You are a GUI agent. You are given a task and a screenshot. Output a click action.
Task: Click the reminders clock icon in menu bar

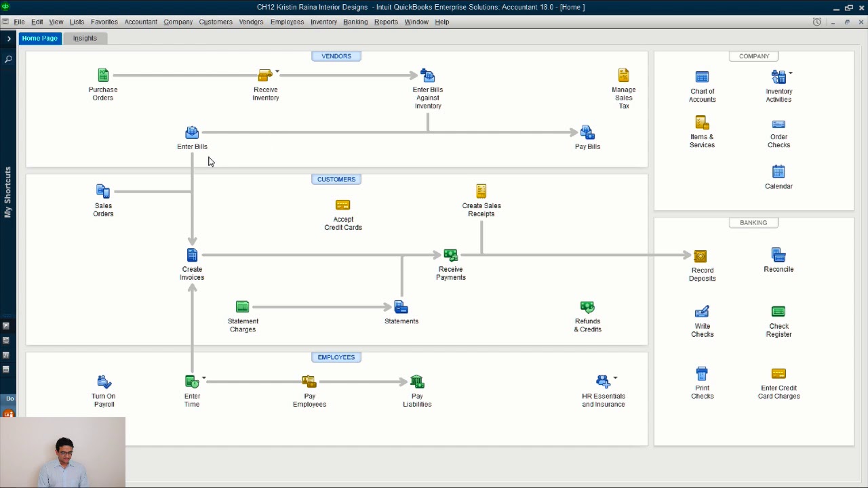tap(817, 22)
